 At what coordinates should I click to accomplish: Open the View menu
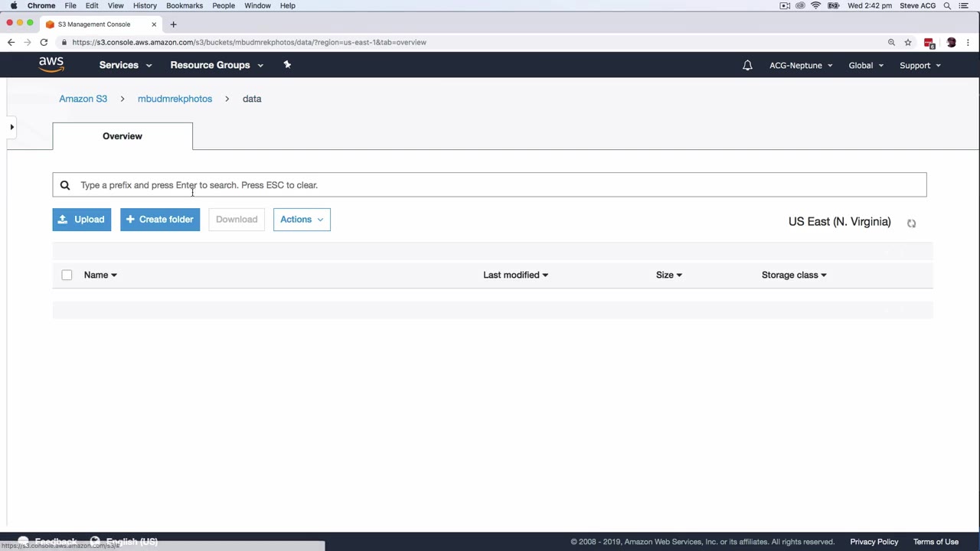pos(116,5)
